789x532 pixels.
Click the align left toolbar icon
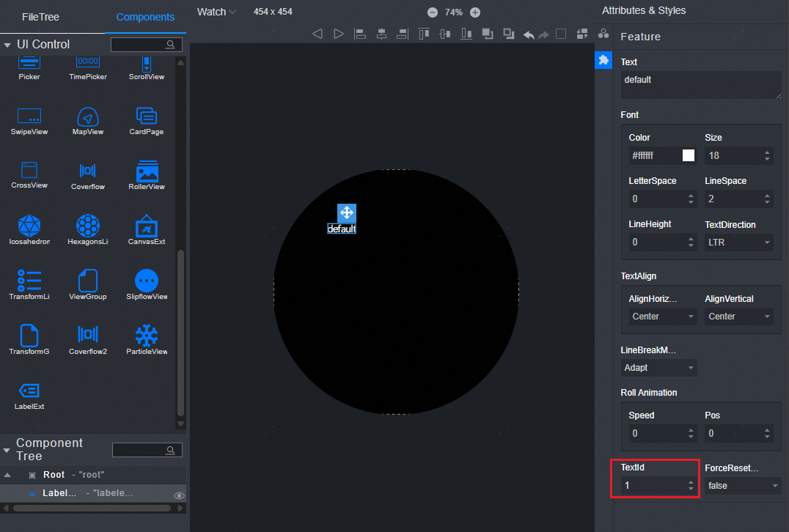360,34
